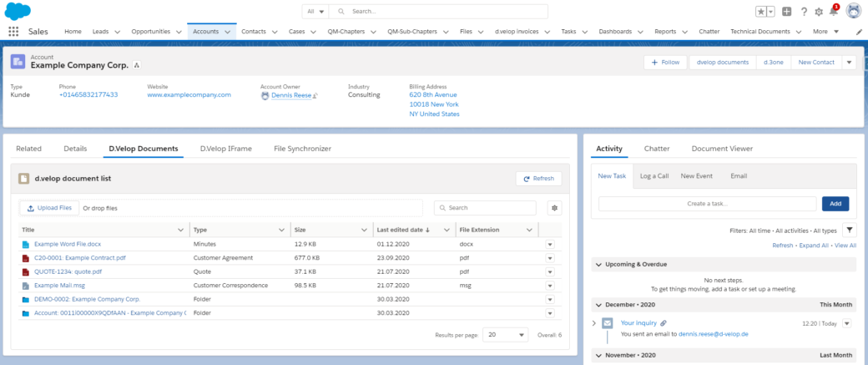Open the More navigation dropdown

(x=826, y=32)
